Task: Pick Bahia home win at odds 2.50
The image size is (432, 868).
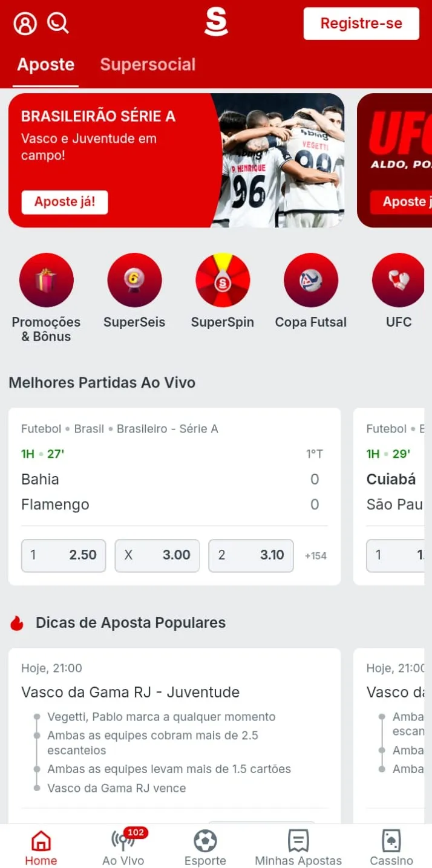Action: point(63,555)
